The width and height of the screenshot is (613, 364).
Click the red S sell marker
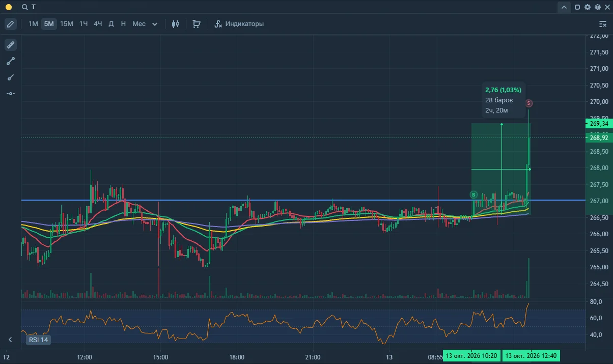click(529, 103)
